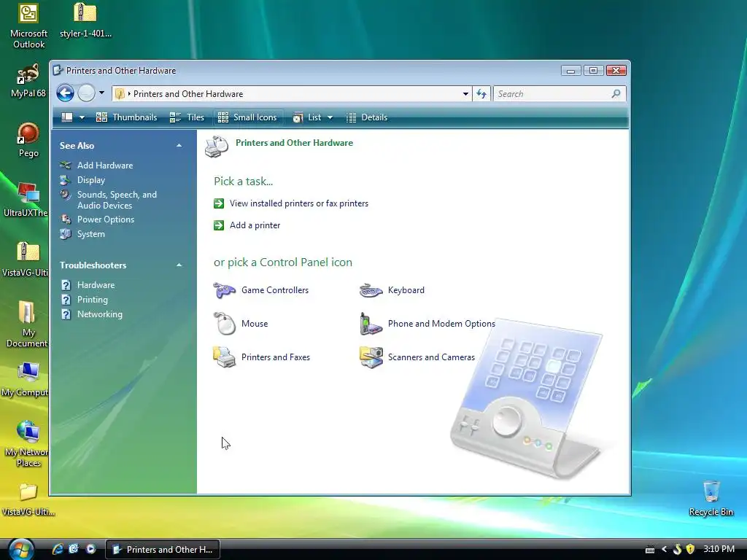Screen dimensions: 747x560
Task: Click the layout pane toolbar button
Action: pyautogui.click(x=67, y=117)
